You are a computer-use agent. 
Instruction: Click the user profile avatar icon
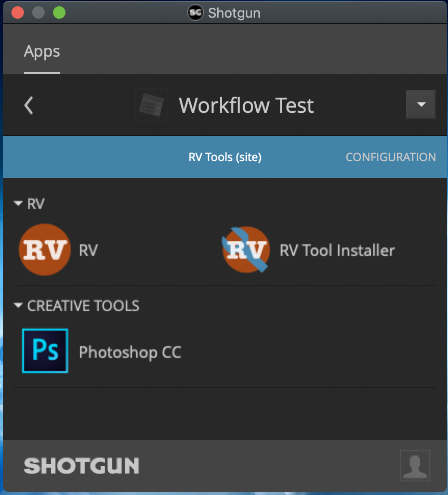(x=415, y=466)
